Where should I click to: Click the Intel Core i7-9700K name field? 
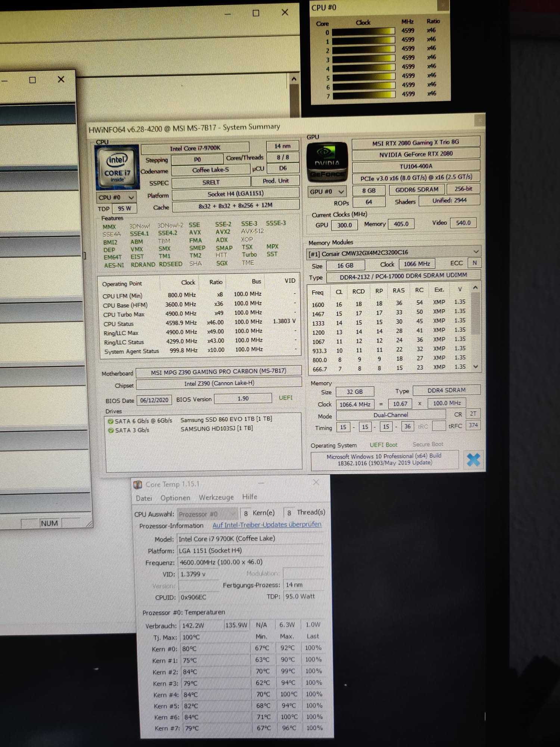195,148
